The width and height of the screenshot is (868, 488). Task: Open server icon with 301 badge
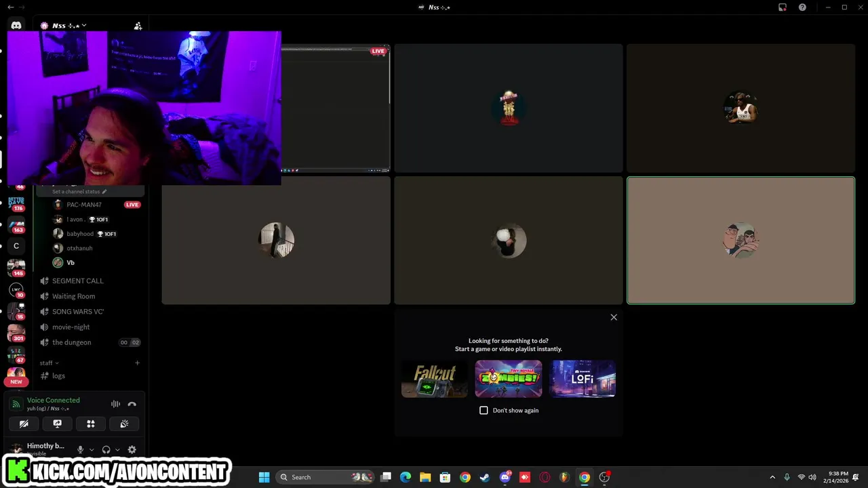tap(16, 333)
